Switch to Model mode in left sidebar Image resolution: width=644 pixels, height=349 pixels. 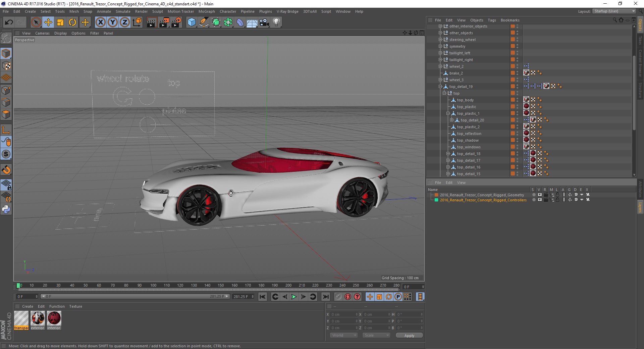[6, 53]
